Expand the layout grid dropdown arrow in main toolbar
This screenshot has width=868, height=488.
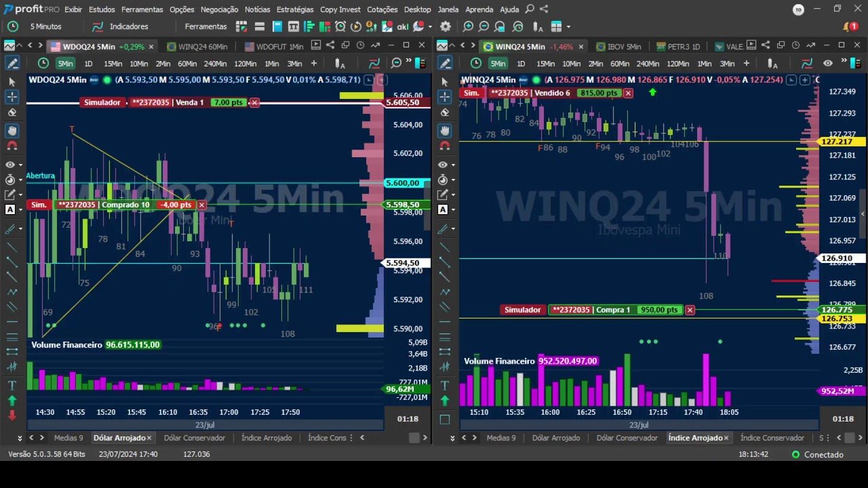click(568, 27)
